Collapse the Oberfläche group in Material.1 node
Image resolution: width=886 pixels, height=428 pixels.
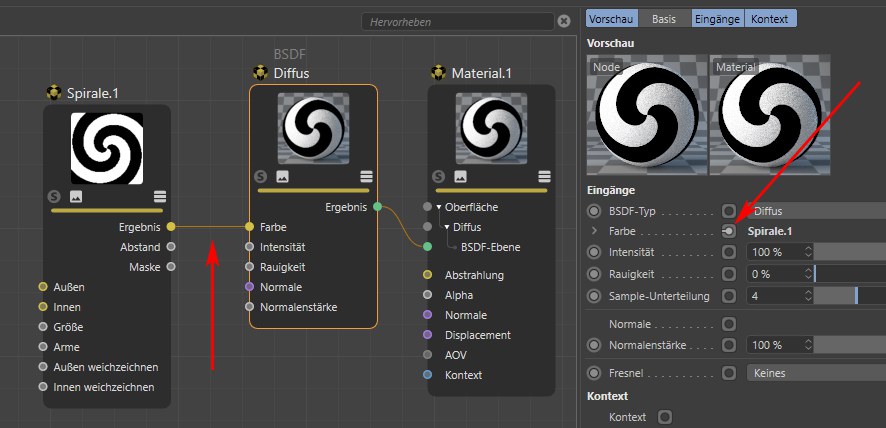pyautogui.click(x=439, y=207)
